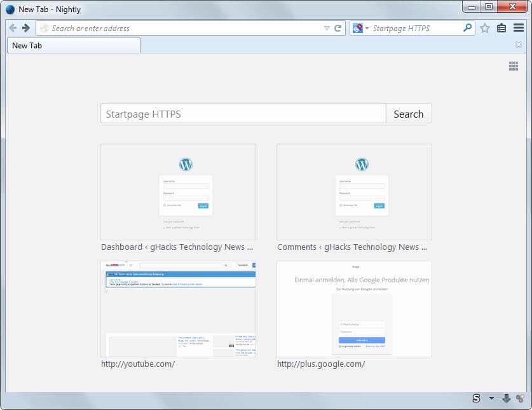
Task: Open the hamburger main menu
Action: 519,28
